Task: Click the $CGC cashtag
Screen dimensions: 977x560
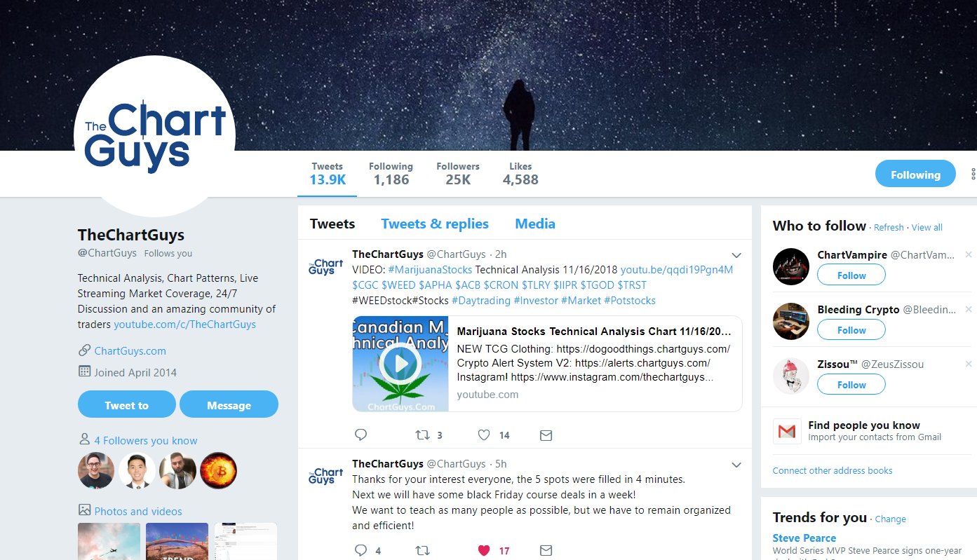Action: [x=365, y=285]
